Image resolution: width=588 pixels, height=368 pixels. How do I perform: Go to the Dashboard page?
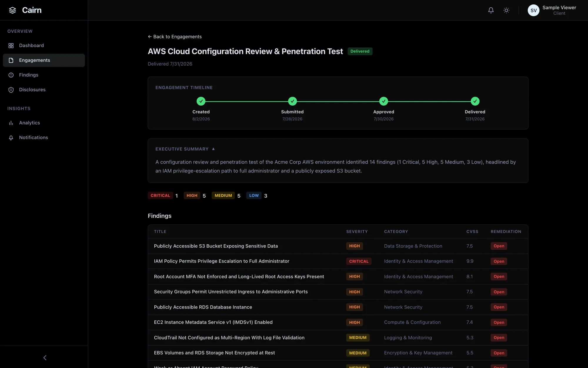pyautogui.click(x=44, y=46)
